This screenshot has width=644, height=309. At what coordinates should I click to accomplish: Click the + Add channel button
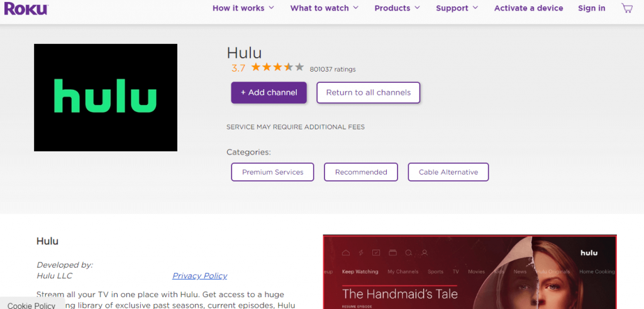269,93
